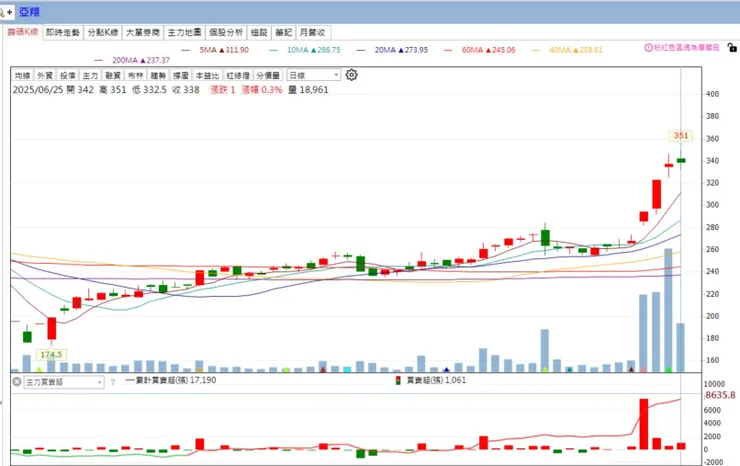
Task: Click the 買賣超(張) 1,061 legend
Action: tap(436, 380)
